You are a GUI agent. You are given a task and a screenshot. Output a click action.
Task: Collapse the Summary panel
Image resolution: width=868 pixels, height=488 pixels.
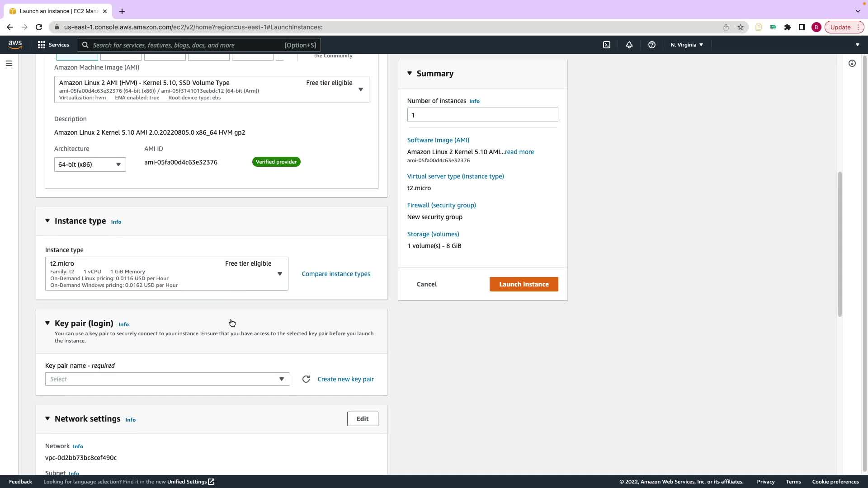tap(410, 73)
